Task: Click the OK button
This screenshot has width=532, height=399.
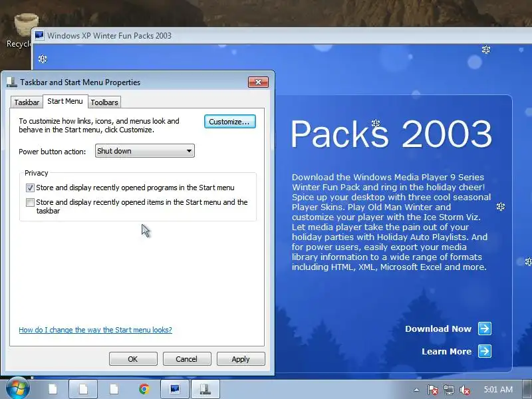Action: pyautogui.click(x=133, y=359)
